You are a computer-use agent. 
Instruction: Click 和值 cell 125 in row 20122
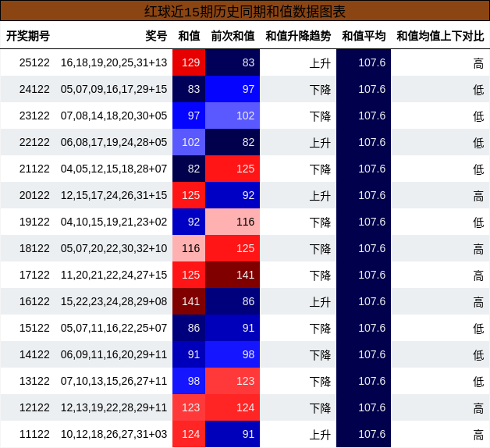189,195
